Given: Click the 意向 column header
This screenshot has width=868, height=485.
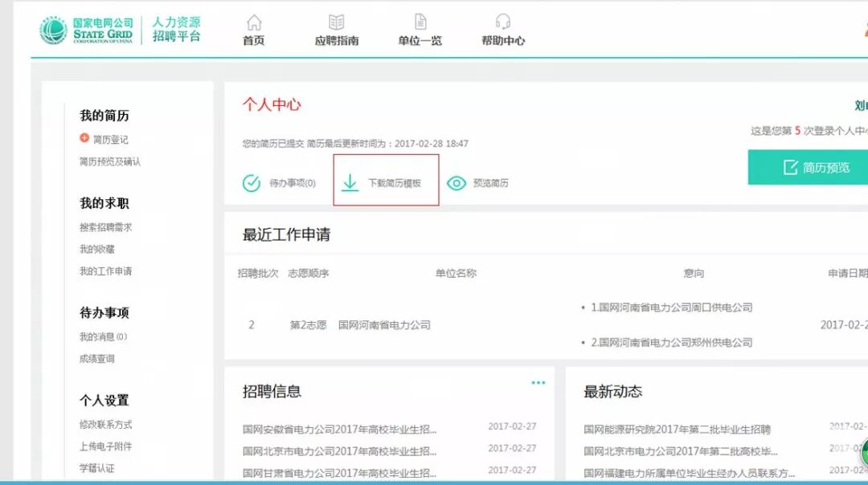Looking at the screenshot, I should 694,273.
